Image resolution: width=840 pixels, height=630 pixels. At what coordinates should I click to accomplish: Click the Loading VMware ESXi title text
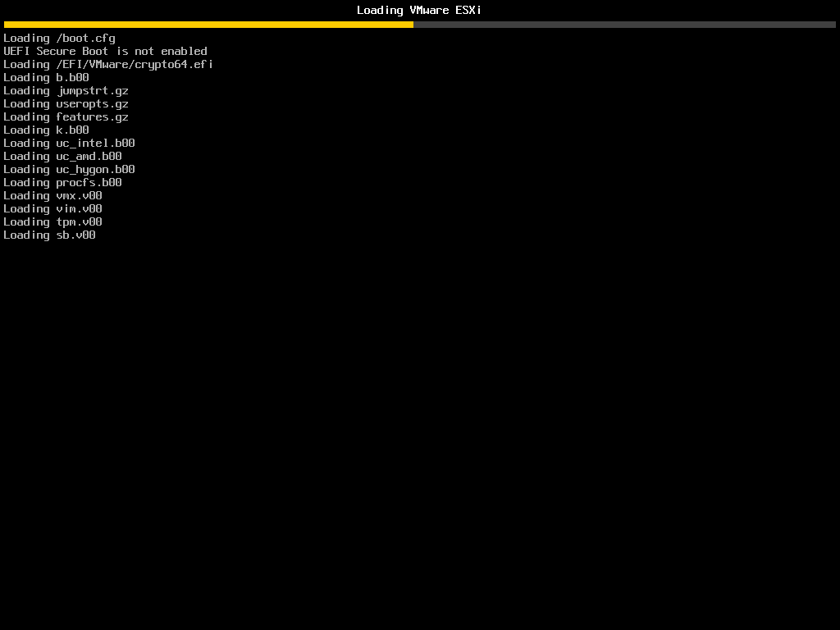[419, 10]
